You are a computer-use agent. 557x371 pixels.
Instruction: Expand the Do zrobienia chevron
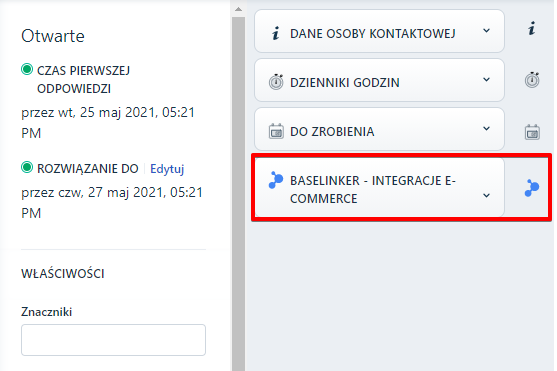486,128
